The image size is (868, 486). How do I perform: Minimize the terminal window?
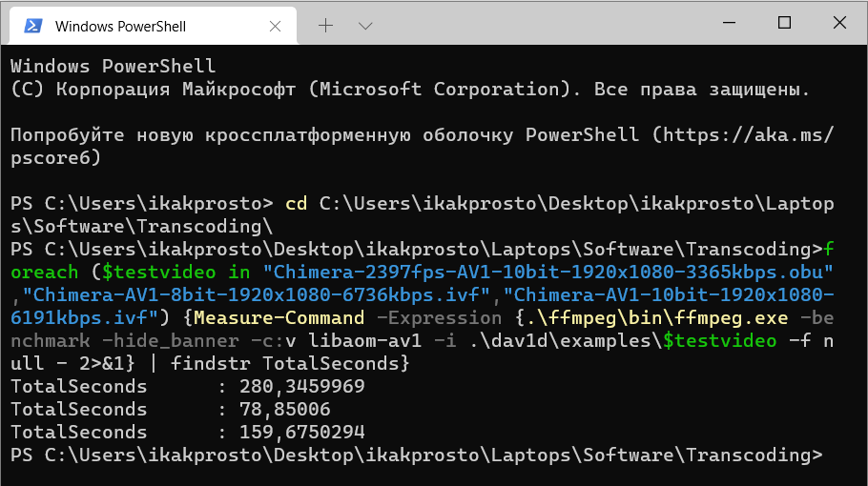(729, 23)
